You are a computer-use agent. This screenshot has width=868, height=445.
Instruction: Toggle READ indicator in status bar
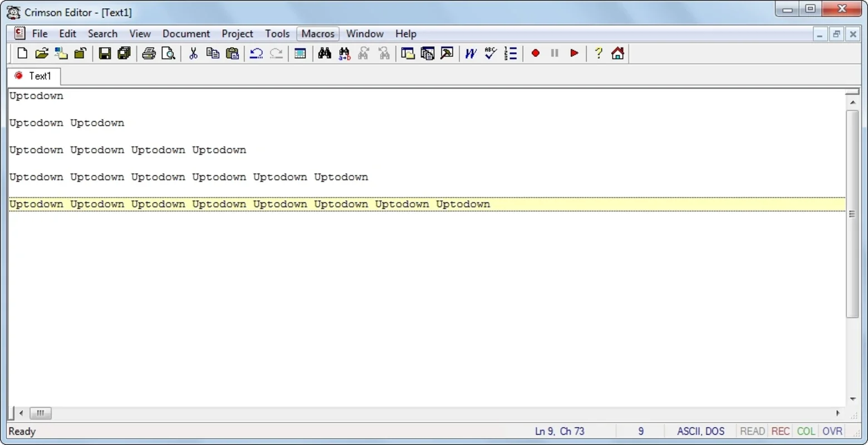tap(752, 431)
